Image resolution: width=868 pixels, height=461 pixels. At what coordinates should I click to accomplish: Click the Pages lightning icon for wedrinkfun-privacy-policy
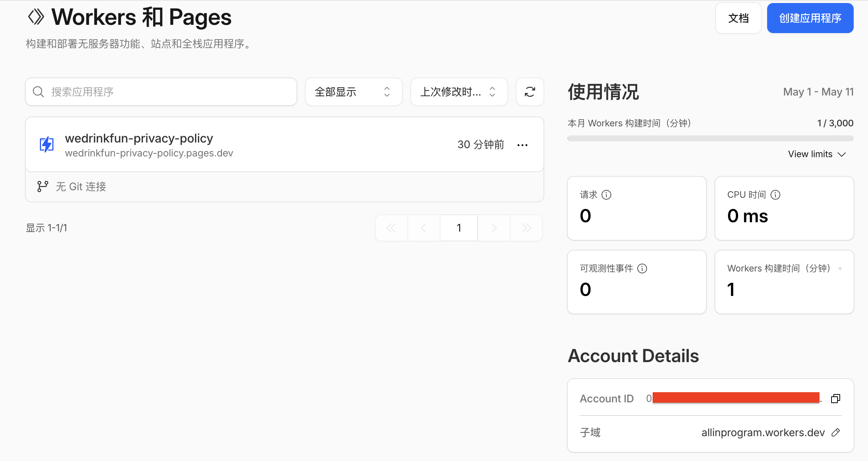(x=47, y=144)
